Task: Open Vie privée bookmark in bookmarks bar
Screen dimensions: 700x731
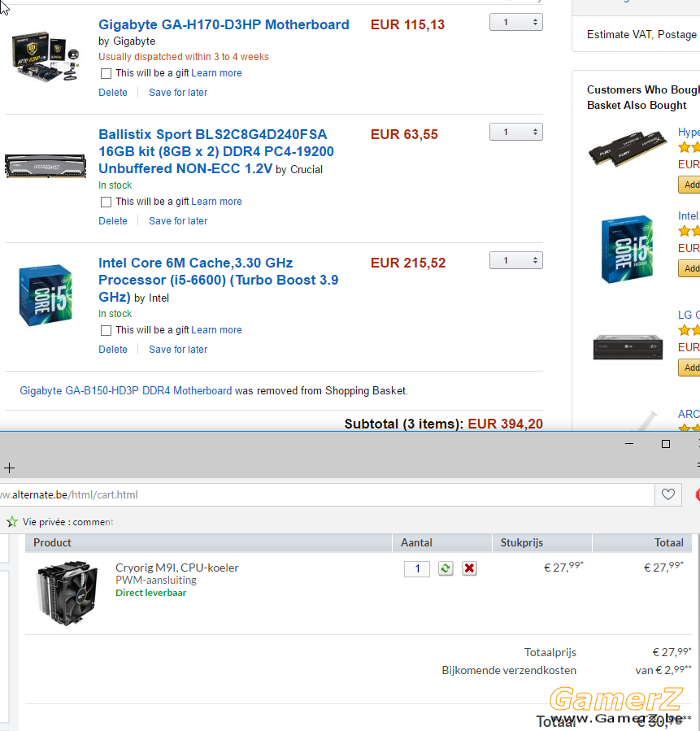Action: [x=67, y=522]
